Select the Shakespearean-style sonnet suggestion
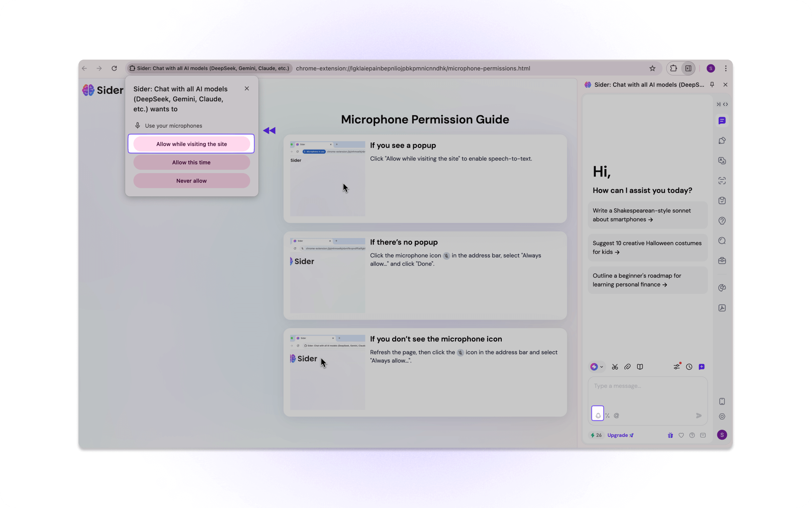Screen dimensions: 812x508 pyautogui.click(x=648, y=215)
